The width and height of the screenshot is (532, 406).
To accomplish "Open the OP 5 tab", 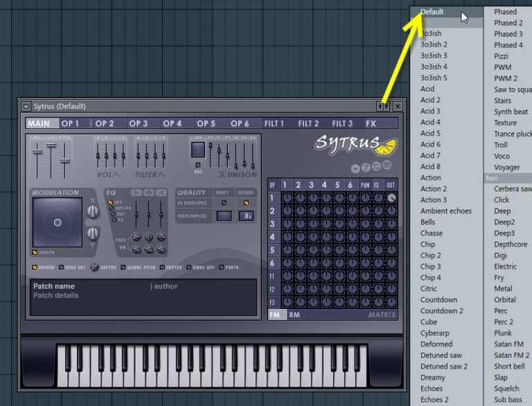I will [x=211, y=123].
